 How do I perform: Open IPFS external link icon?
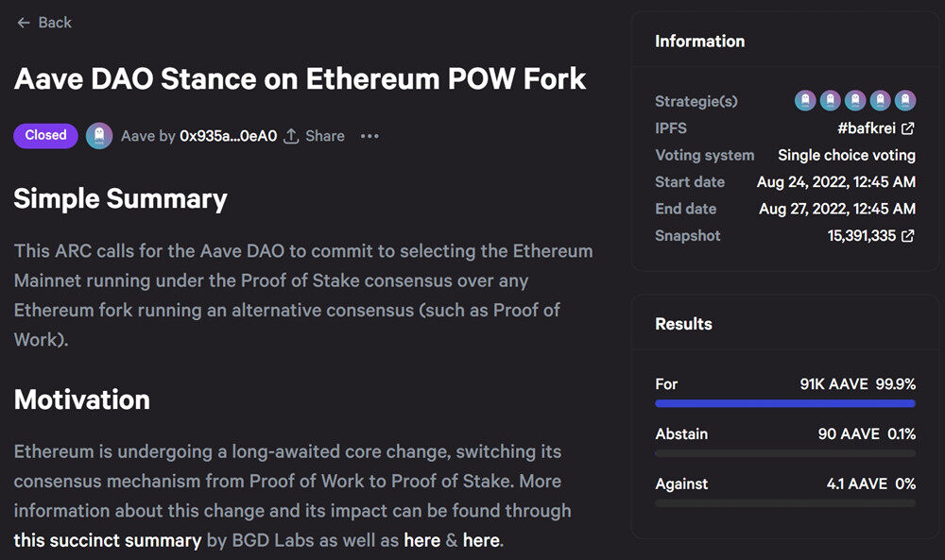(x=907, y=128)
